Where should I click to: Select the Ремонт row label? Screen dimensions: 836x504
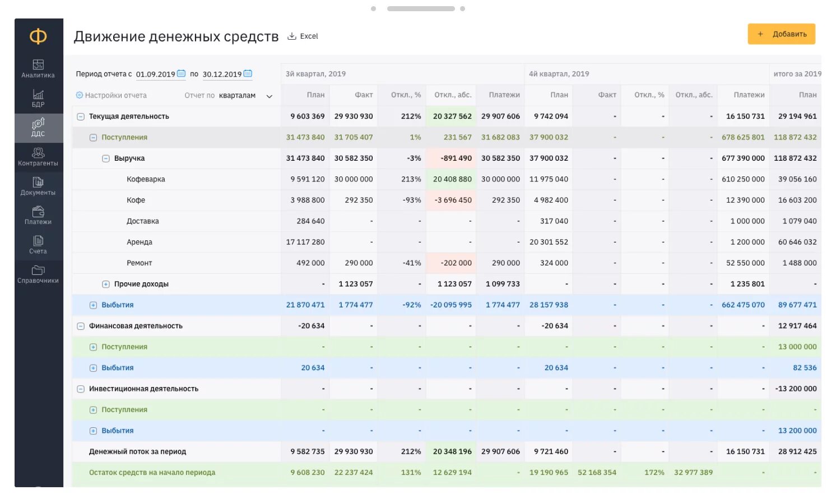pos(139,263)
